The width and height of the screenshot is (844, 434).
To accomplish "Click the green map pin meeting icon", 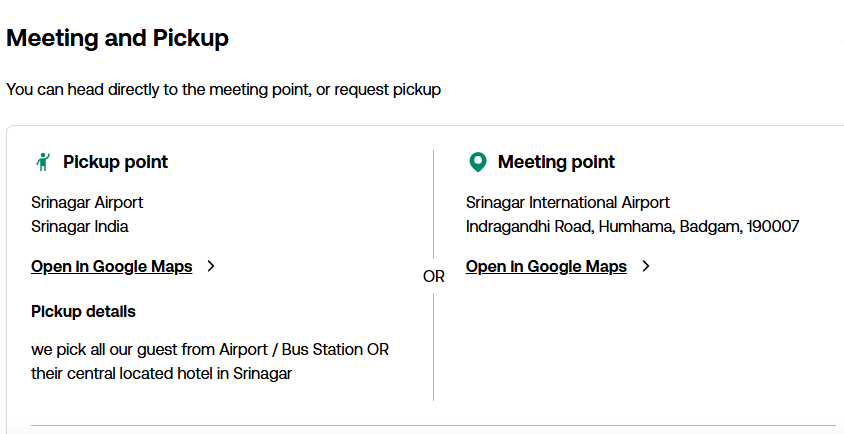I will pyautogui.click(x=477, y=162).
